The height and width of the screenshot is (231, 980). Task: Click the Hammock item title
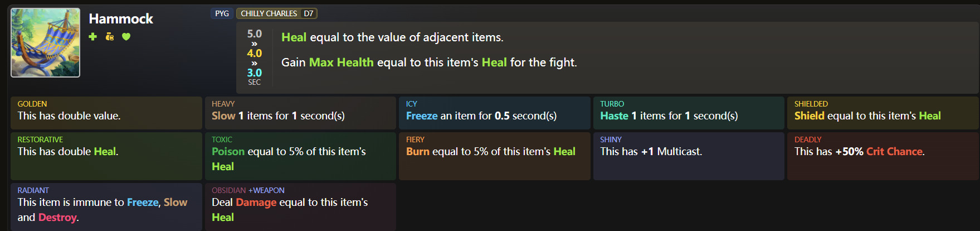[121, 19]
